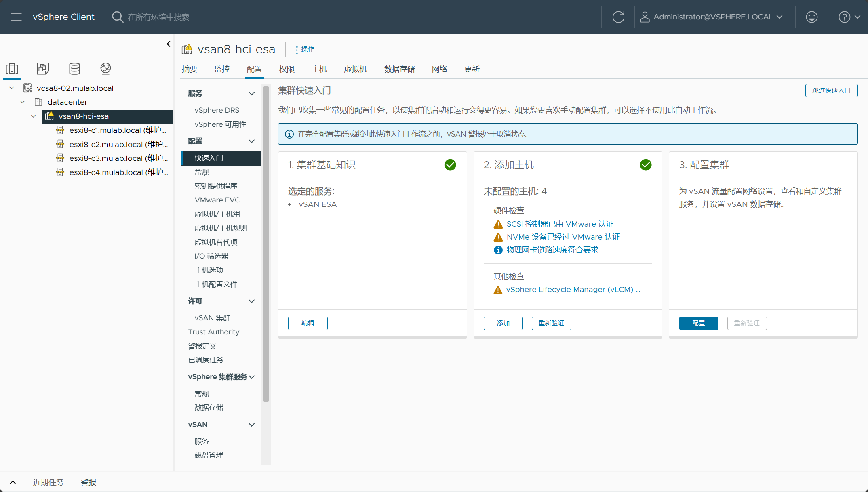
Task: Click the vCenter server icon for vcsa8-02.mulab.local
Action: [x=27, y=88]
